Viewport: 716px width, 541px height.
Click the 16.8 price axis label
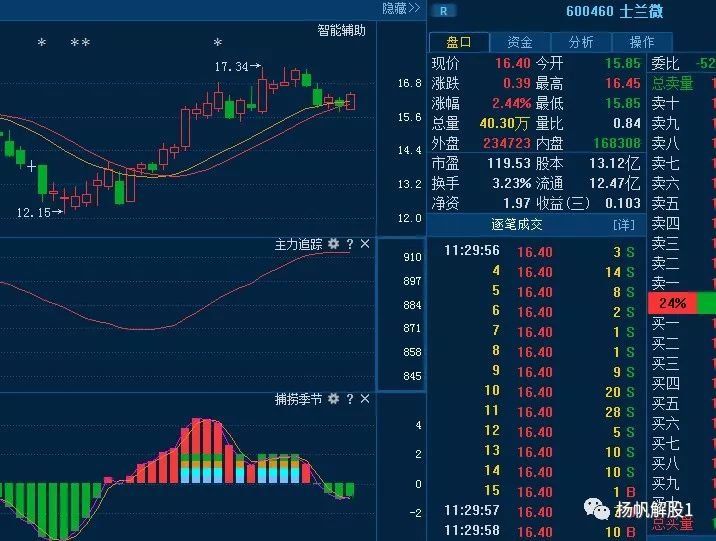(409, 83)
